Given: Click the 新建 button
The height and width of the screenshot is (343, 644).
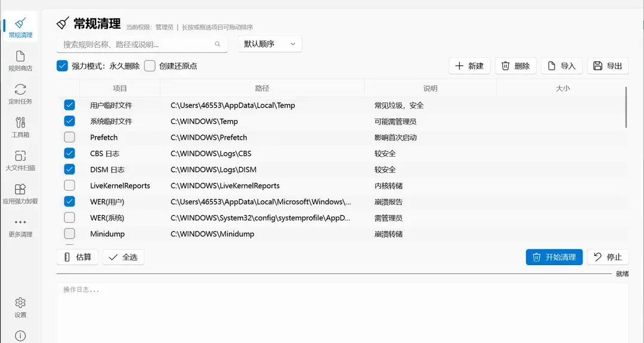Looking at the screenshot, I should click(x=469, y=66).
